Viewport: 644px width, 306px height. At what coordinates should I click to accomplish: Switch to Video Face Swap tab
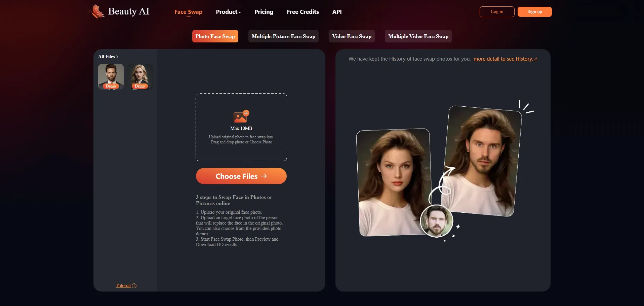[x=352, y=36]
